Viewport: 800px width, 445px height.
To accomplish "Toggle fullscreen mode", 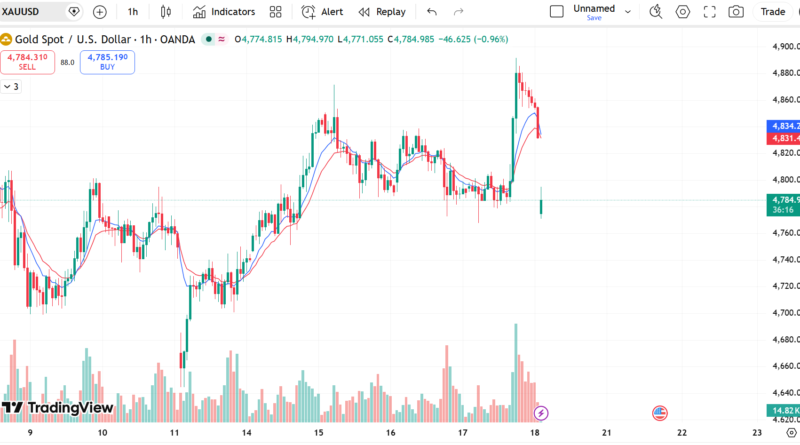I will tap(710, 12).
